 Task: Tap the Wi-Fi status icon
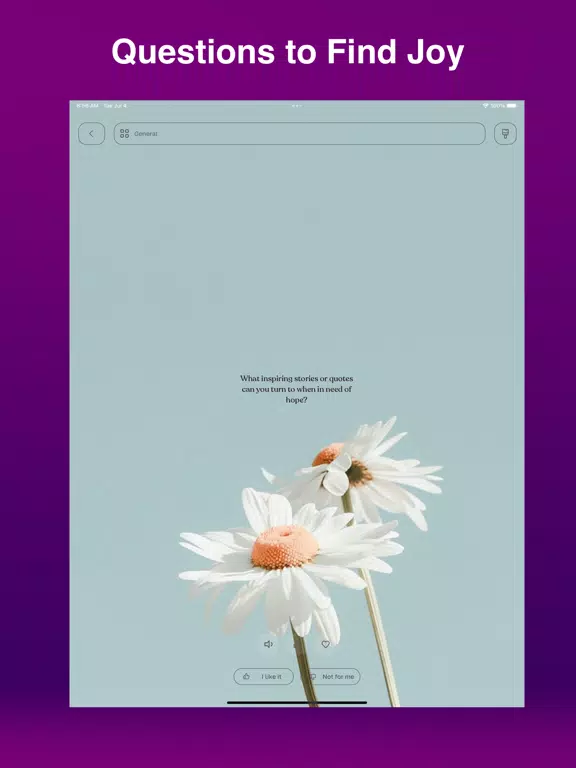tap(485, 106)
